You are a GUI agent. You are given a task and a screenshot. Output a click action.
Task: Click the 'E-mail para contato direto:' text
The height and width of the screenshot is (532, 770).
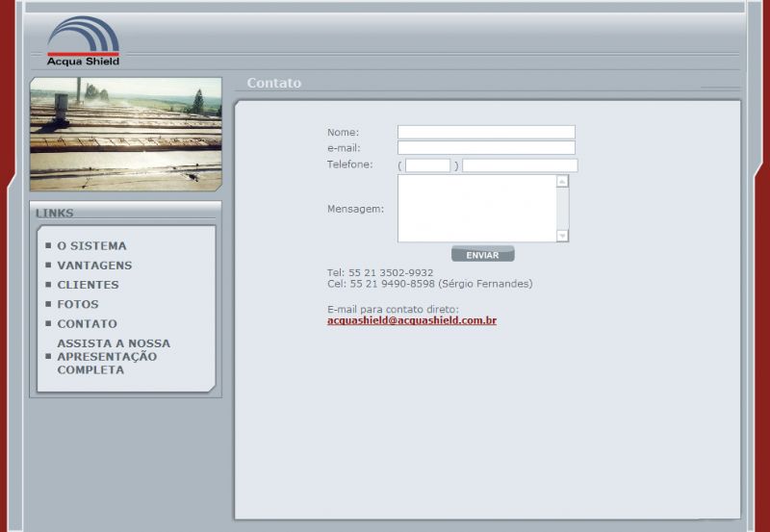[393, 309]
